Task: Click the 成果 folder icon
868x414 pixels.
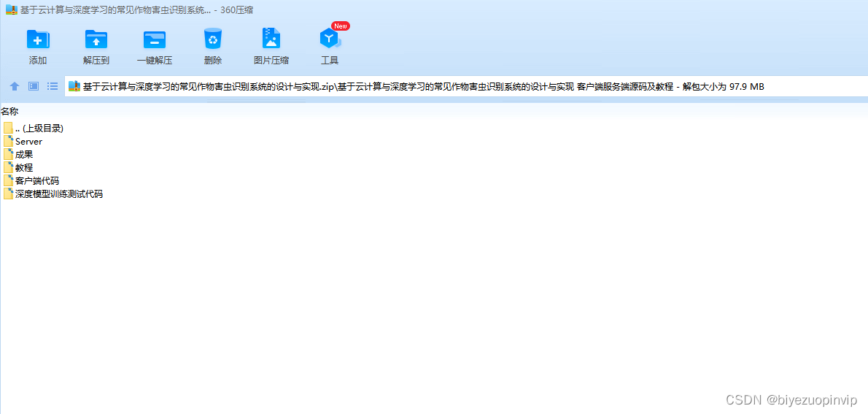Action: coord(8,155)
